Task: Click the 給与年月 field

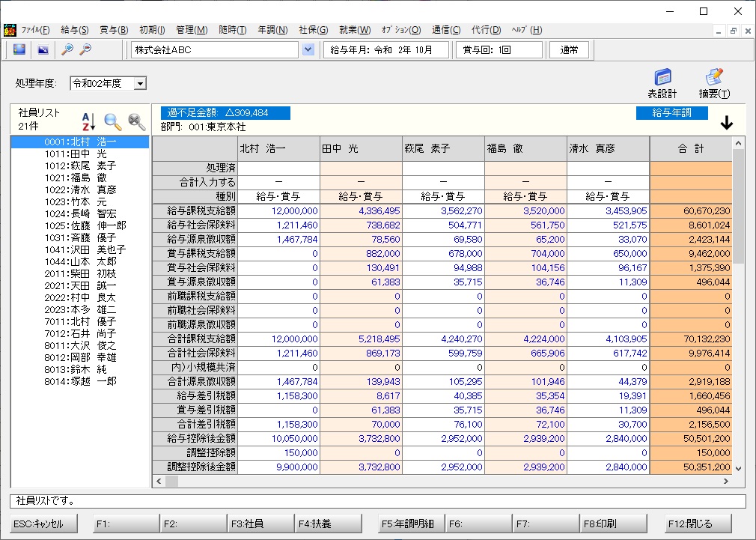Action: 385,49
